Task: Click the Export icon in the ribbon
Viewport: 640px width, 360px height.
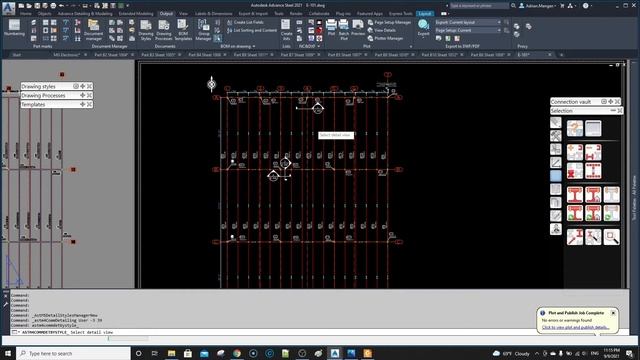Action: (423, 25)
